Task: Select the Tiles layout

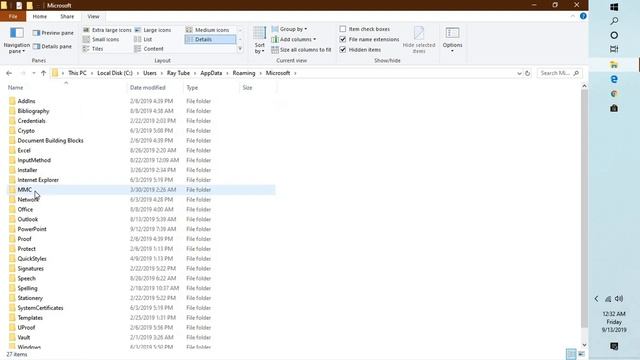Action: (93, 49)
